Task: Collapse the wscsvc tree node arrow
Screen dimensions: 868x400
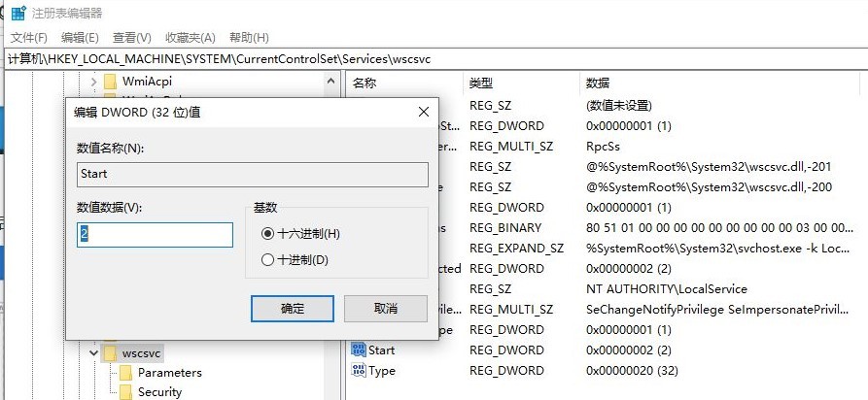Action: point(94,352)
